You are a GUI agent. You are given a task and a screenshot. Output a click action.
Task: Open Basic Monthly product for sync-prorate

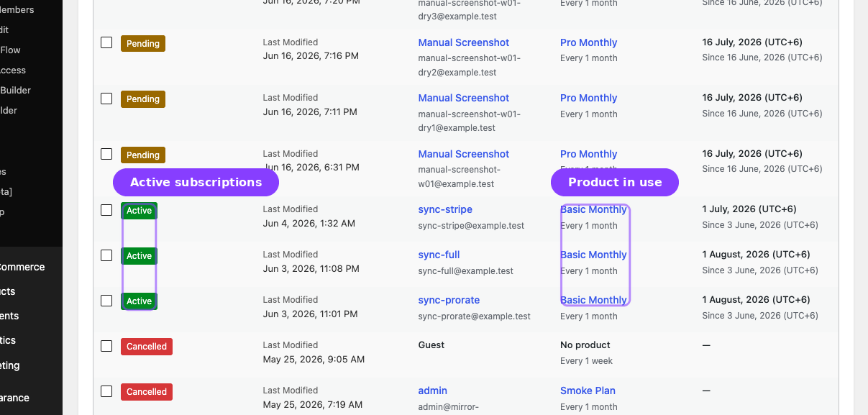(x=593, y=300)
